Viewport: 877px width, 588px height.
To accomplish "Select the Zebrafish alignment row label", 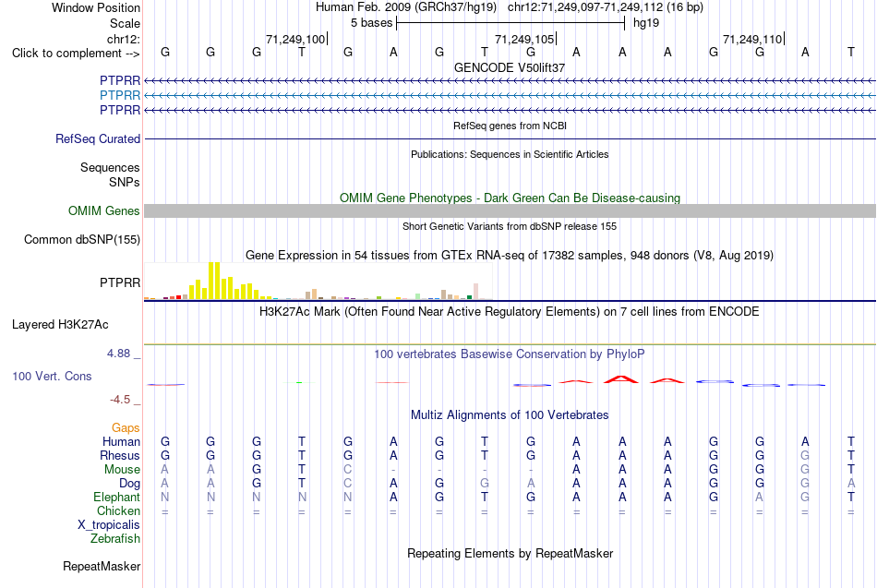I will click(115, 538).
